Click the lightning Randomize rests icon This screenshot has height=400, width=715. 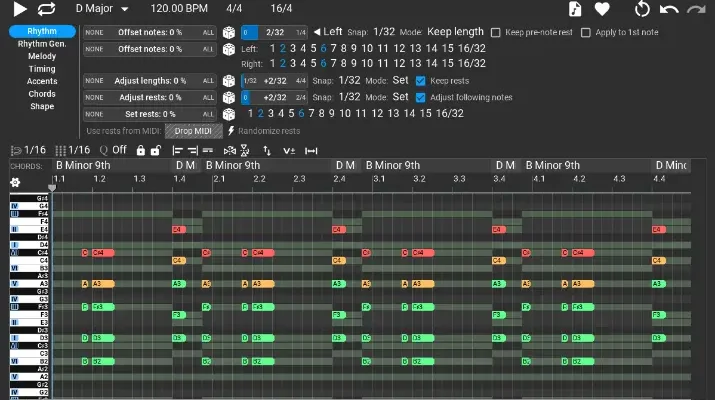pos(231,131)
